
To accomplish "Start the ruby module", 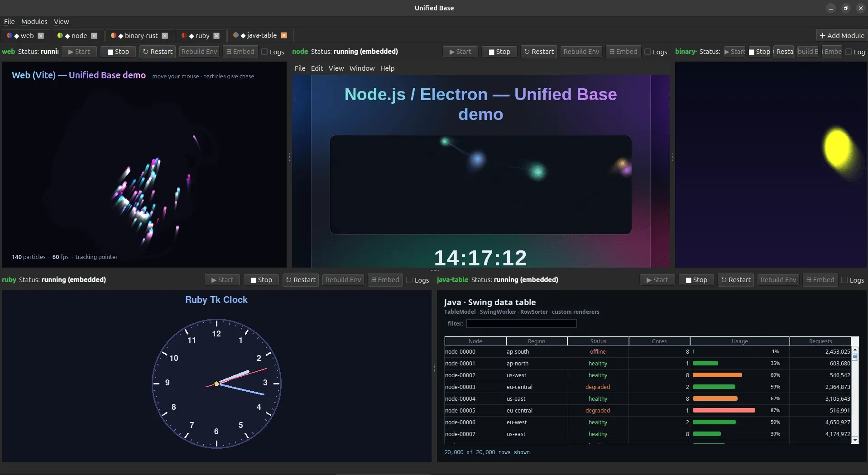I will (x=222, y=280).
